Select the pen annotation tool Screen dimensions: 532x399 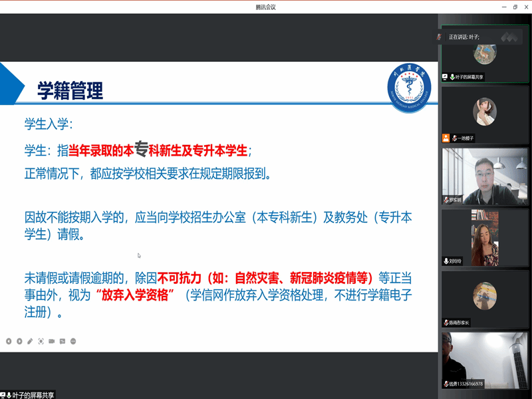30,341
